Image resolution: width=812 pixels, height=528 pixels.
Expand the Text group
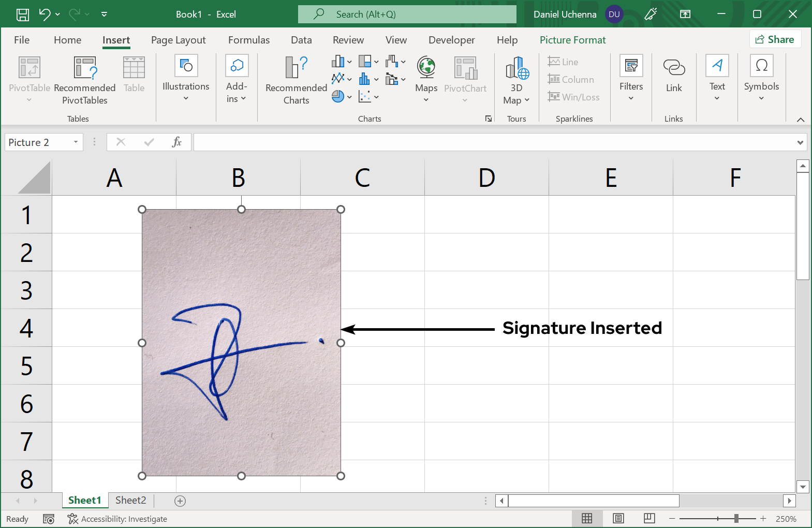pyautogui.click(x=717, y=79)
